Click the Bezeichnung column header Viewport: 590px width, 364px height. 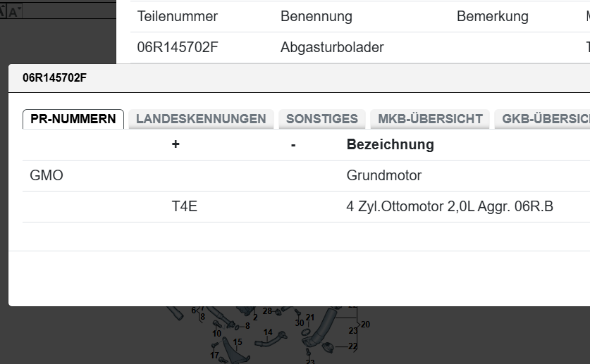pyautogui.click(x=390, y=145)
